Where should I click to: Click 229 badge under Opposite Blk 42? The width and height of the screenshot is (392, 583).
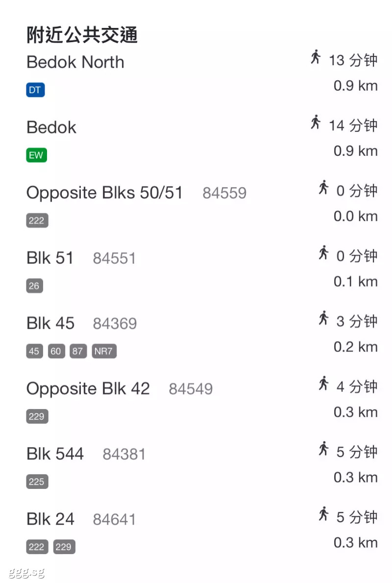tap(37, 416)
